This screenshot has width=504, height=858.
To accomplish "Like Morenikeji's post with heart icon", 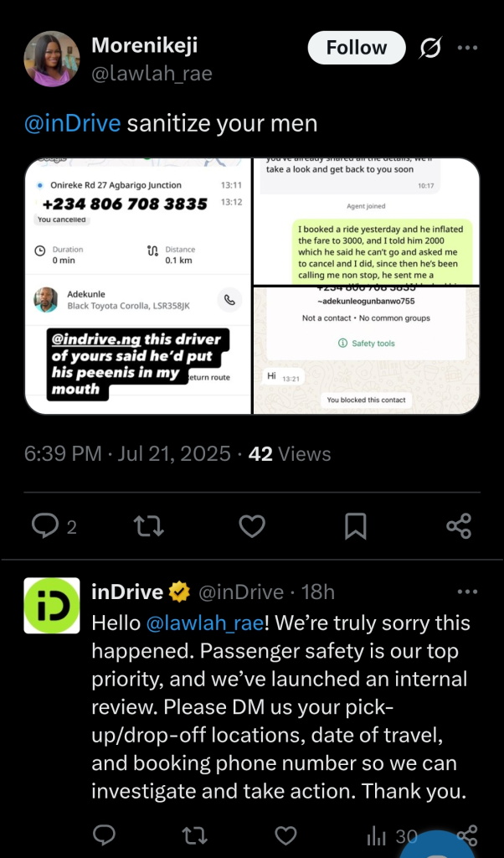I will [x=252, y=526].
